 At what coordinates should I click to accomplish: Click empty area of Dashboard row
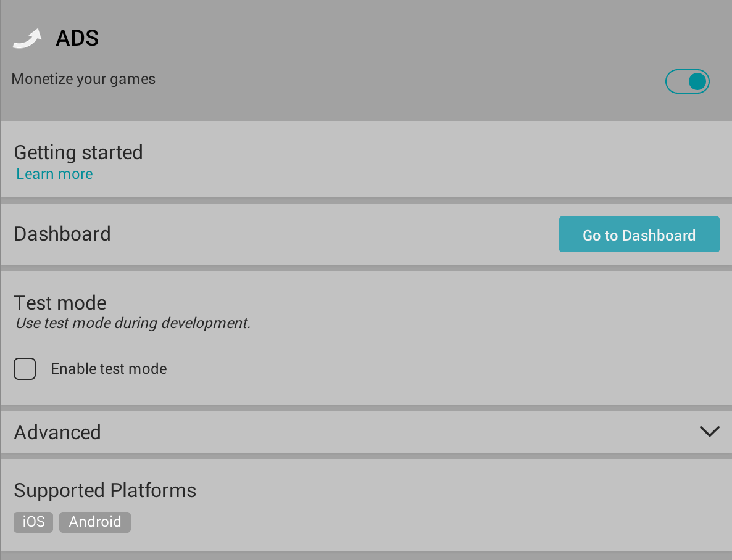click(x=326, y=234)
